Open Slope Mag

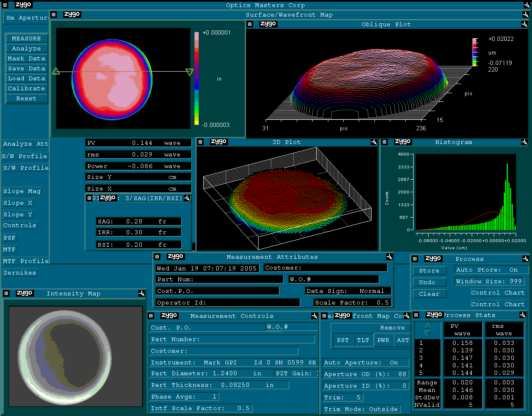point(22,191)
